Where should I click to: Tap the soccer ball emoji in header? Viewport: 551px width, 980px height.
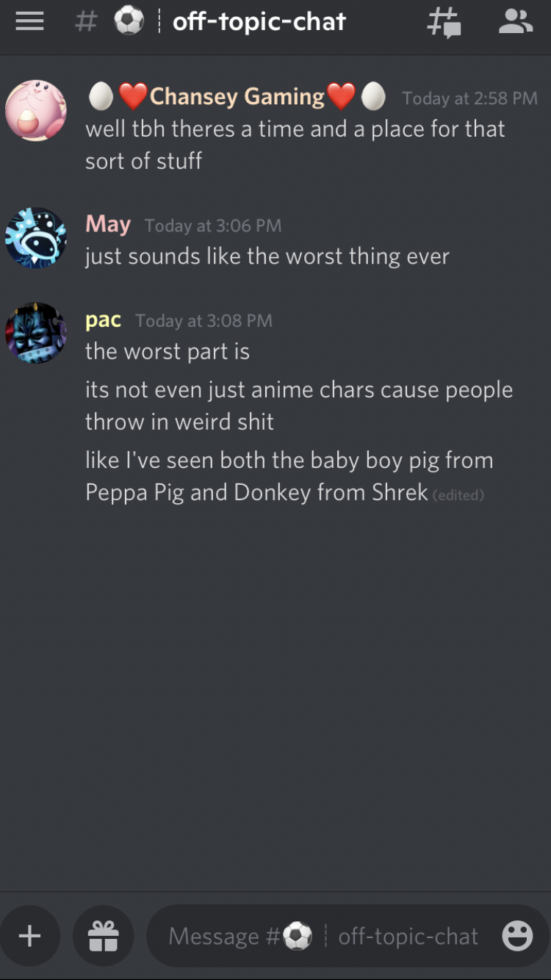click(x=129, y=22)
